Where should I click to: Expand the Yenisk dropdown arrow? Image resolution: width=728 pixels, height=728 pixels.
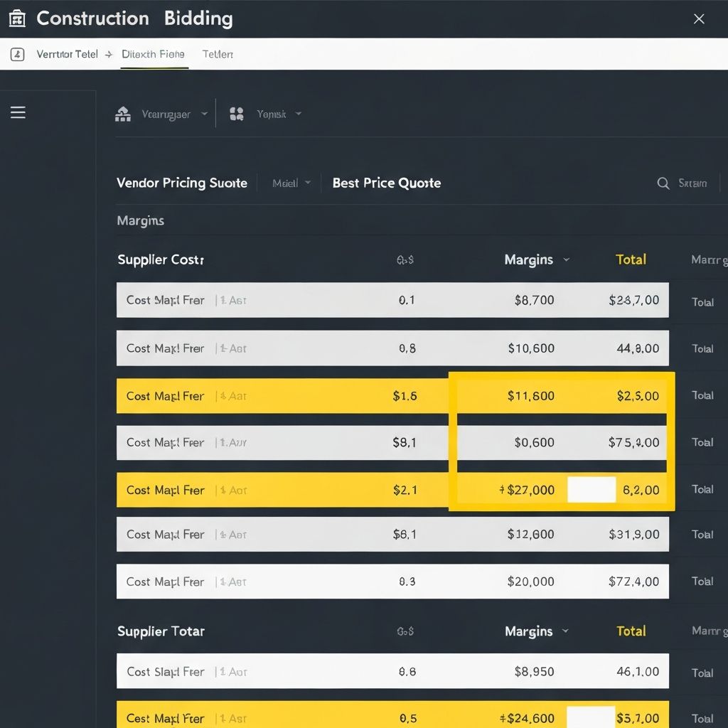(298, 113)
